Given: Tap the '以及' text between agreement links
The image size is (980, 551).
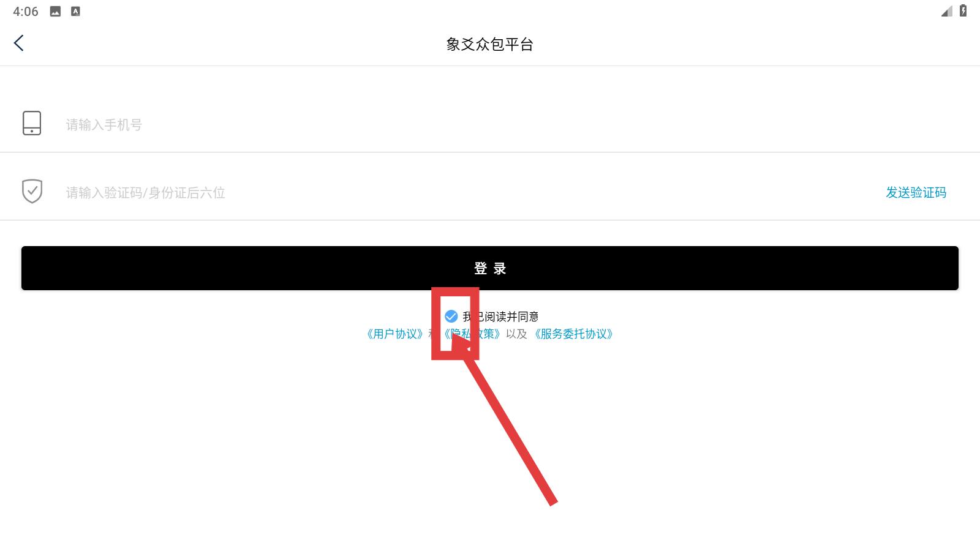Looking at the screenshot, I should [516, 334].
